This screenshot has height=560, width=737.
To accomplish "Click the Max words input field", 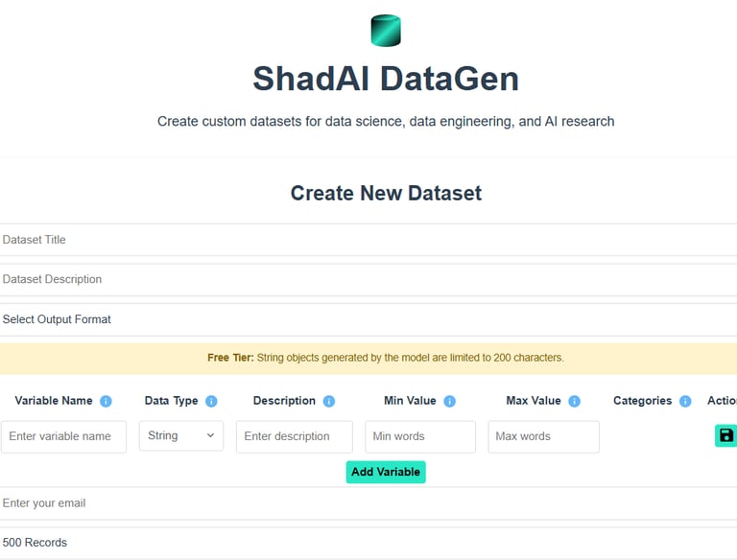I will point(543,436).
